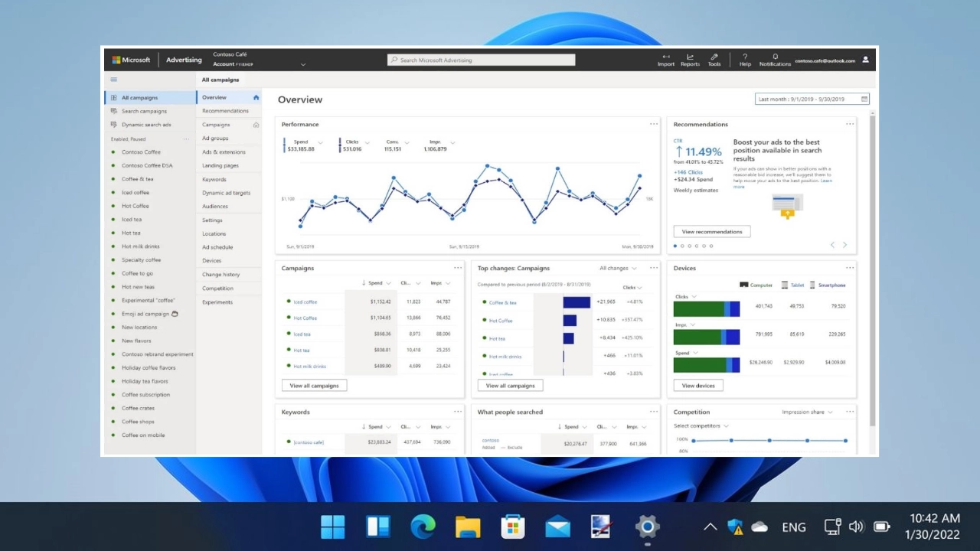This screenshot has width=980, height=551.
Task: Open Experiments menu item
Action: [x=217, y=302]
